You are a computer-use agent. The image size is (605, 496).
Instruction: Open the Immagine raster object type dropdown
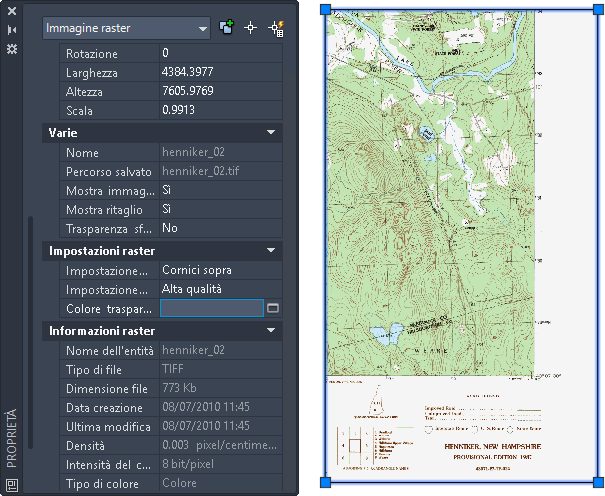click(x=127, y=28)
